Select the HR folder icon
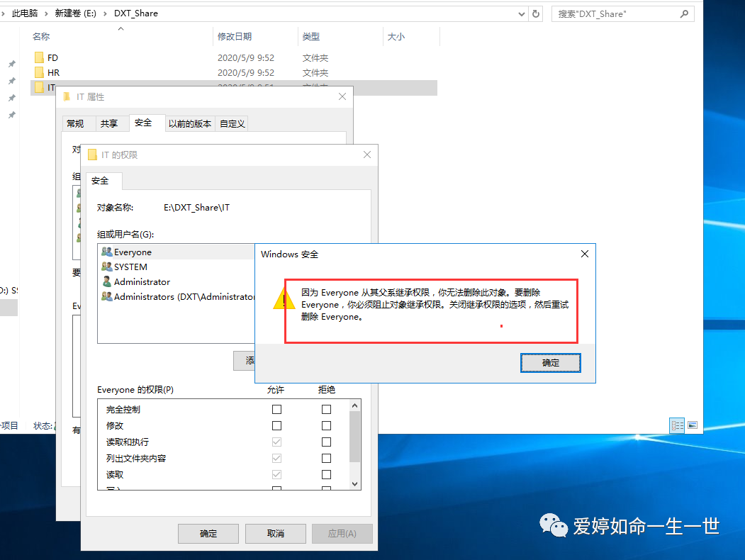745x560 pixels. tap(40, 73)
